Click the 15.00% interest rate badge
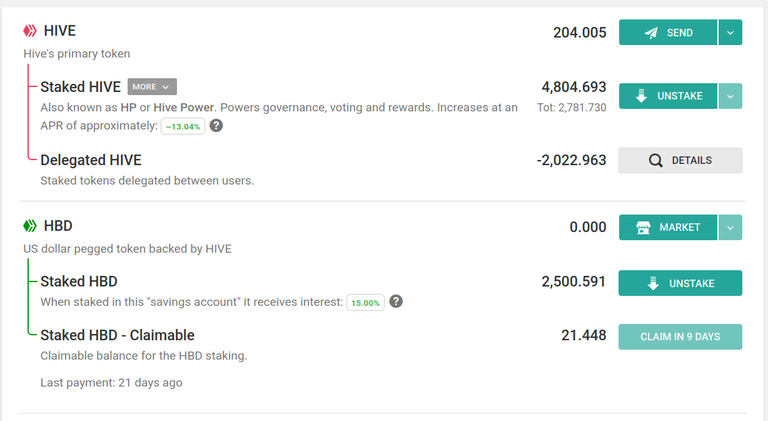 [x=365, y=303]
